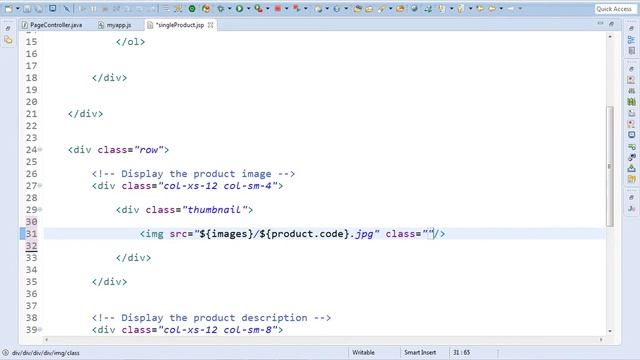Collapse the fold marker on line 39
This screenshot has width=640, height=360.
coord(40,330)
